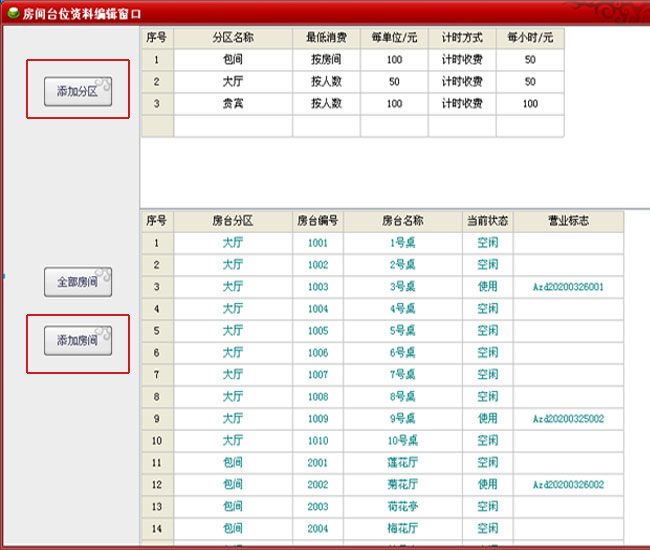Select the 菊花厅 room name

(x=403, y=485)
